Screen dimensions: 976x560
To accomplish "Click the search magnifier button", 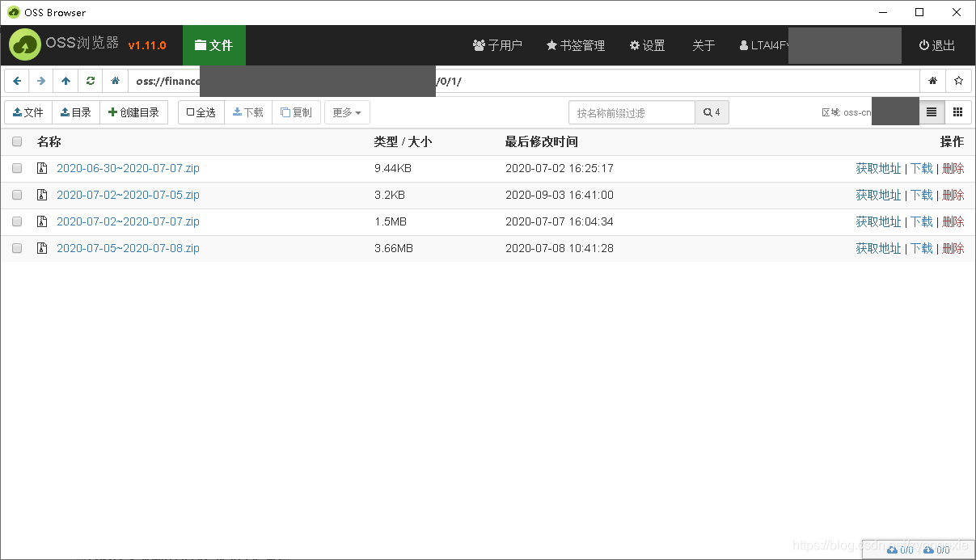I will click(x=711, y=112).
